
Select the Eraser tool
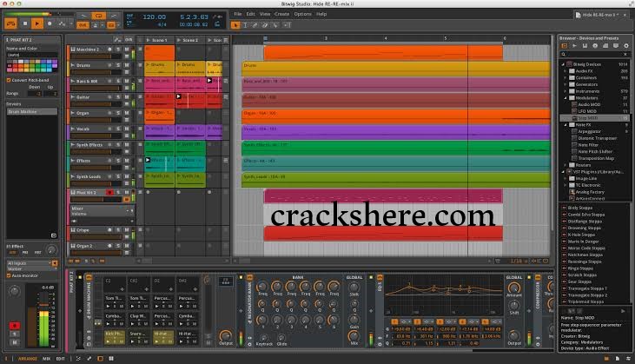(x=265, y=25)
